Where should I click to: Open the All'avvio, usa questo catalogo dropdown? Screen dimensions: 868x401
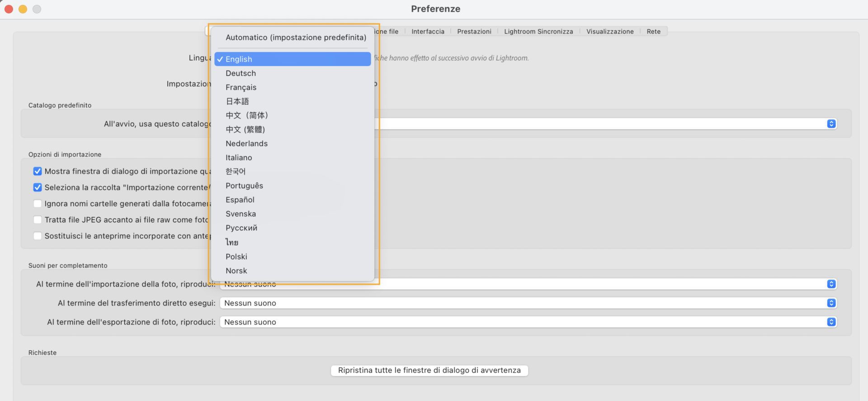pyautogui.click(x=605, y=124)
